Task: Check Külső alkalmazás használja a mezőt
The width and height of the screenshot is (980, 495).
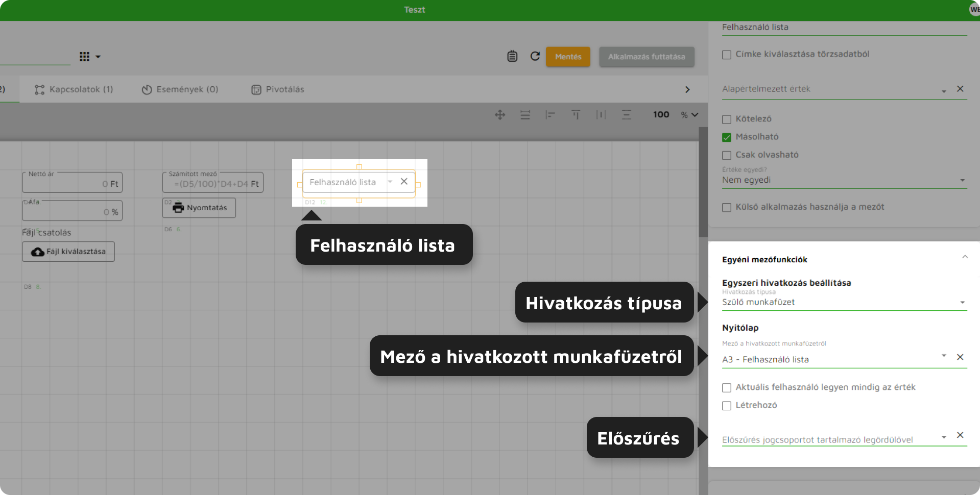Action: (727, 207)
